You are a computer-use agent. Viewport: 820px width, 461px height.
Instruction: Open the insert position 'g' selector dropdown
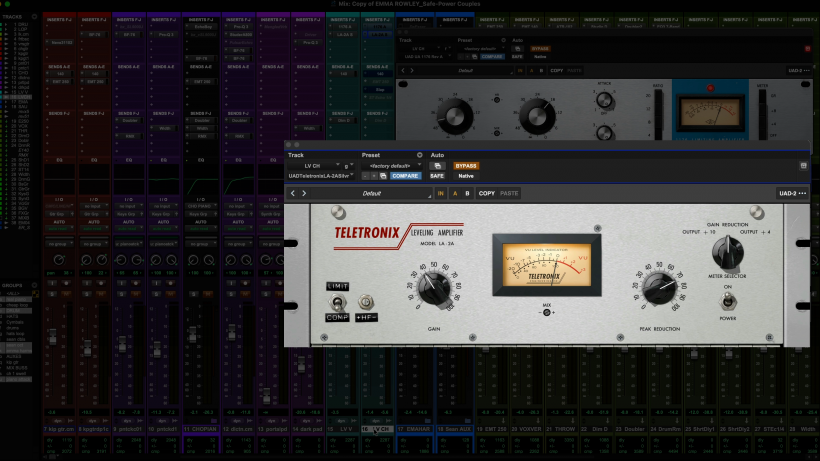tap(348, 166)
